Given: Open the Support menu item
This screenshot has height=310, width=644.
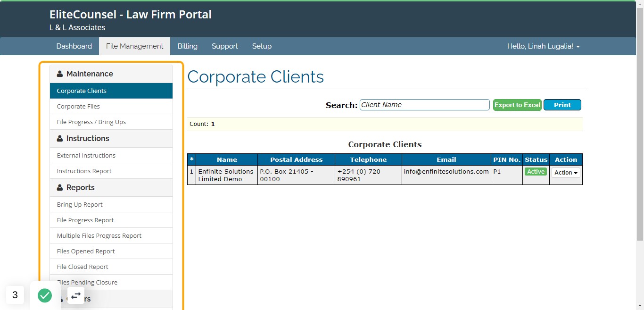Looking at the screenshot, I should [225, 46].
